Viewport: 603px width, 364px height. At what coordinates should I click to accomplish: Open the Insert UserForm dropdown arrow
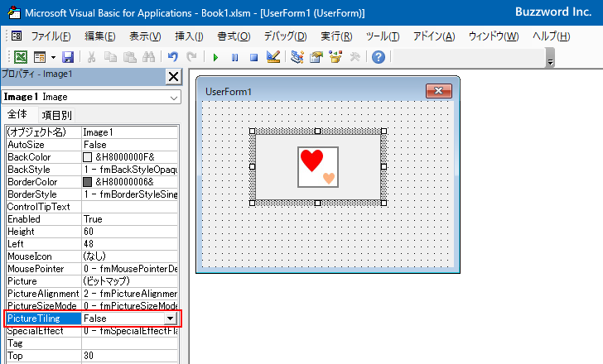pyautogui.click(x=53, y=58)
